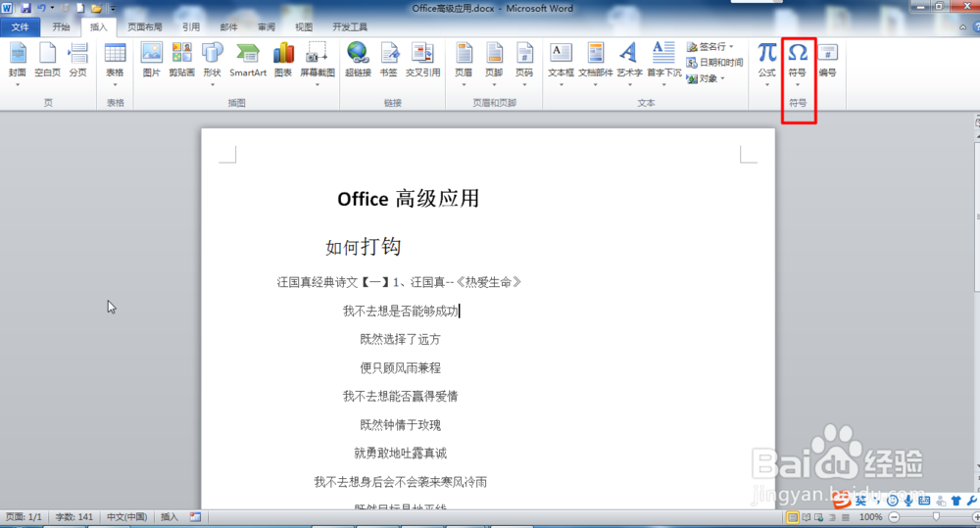980x528 pixels.
Task: Toggle Insert/Overtype mode (插入) in status bar
Action: [170, 517]
